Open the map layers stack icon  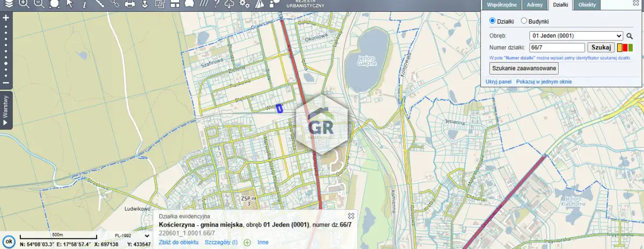click(x=8, y=4)
